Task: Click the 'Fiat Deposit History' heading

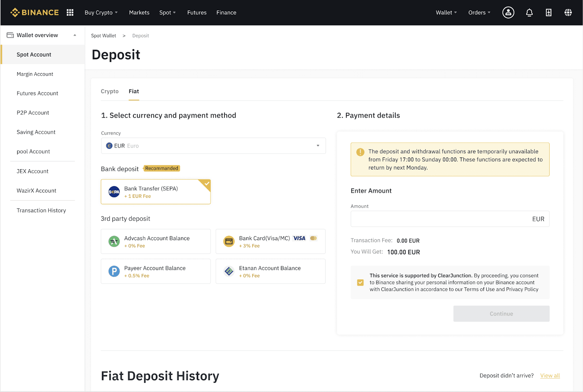Action: click(160, 376)
